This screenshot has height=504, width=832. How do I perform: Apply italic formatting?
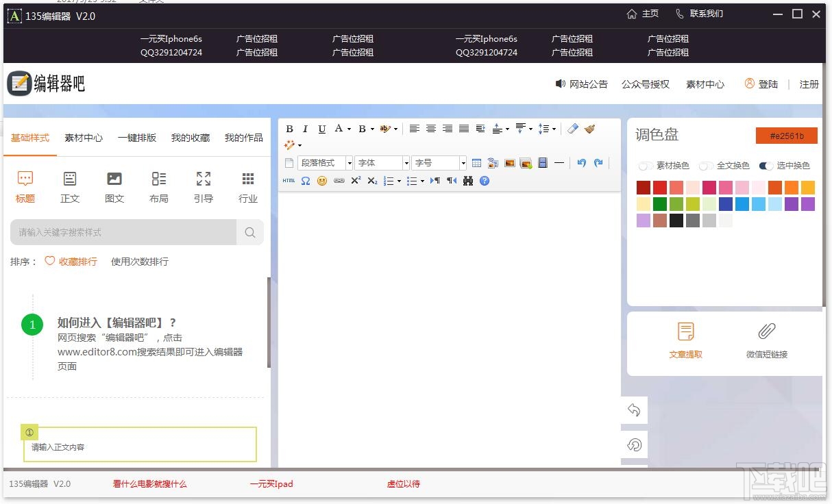[305, 129]
